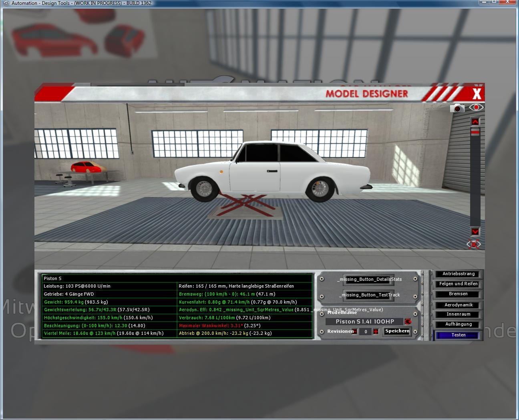Click the camera screenshot icon
519x420 pixels.
pos(457,108)
